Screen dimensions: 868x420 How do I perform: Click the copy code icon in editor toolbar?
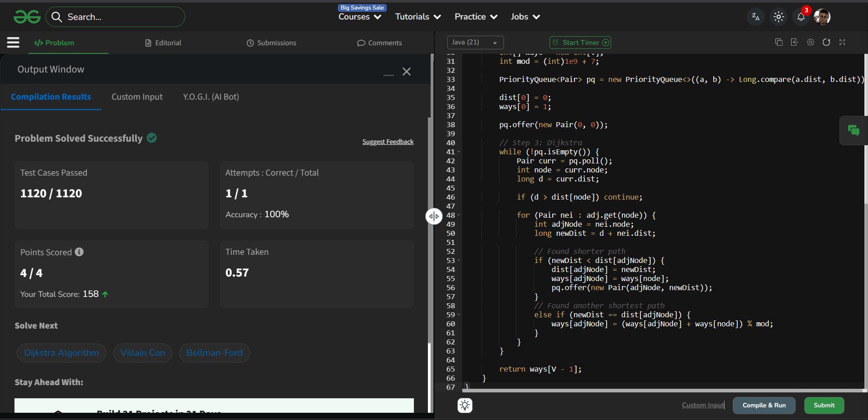click(778, 42)
